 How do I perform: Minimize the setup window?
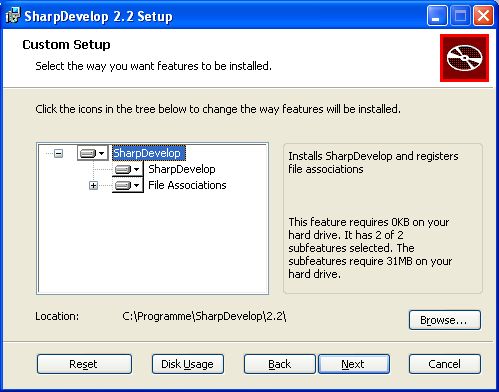[437, 16]
